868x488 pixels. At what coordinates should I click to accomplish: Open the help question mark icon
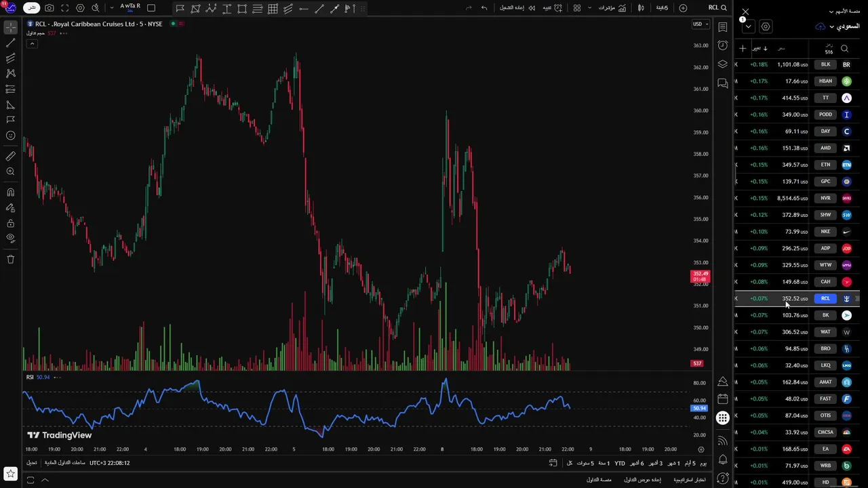pos(723,479)
